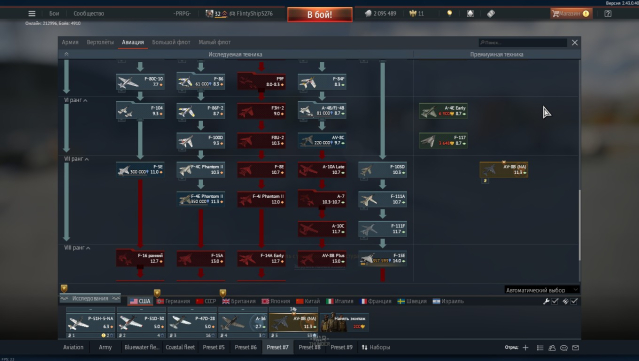Open the Наборы presets button

376,347
